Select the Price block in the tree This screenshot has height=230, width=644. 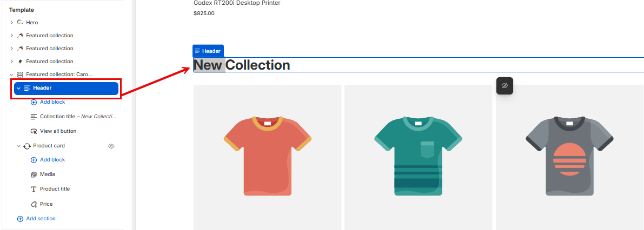46,204
